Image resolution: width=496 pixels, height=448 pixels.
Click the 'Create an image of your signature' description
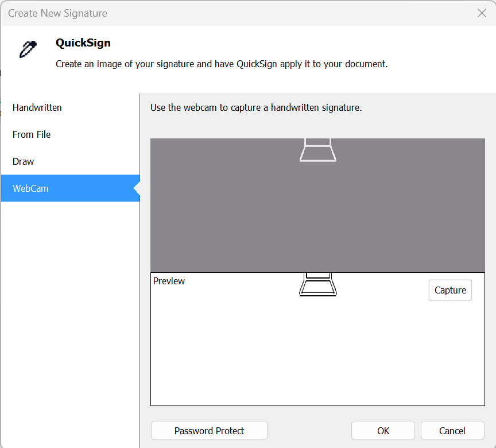click(x=222, y=64)
